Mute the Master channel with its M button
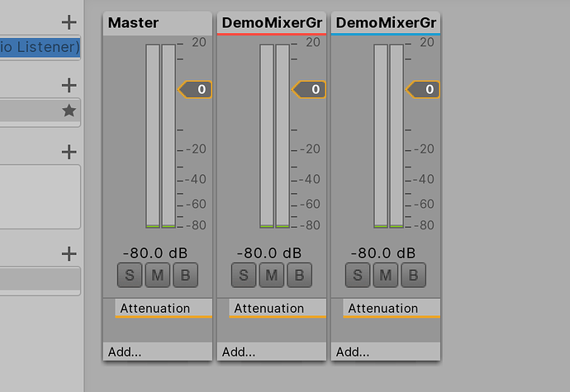 (158, 275)
